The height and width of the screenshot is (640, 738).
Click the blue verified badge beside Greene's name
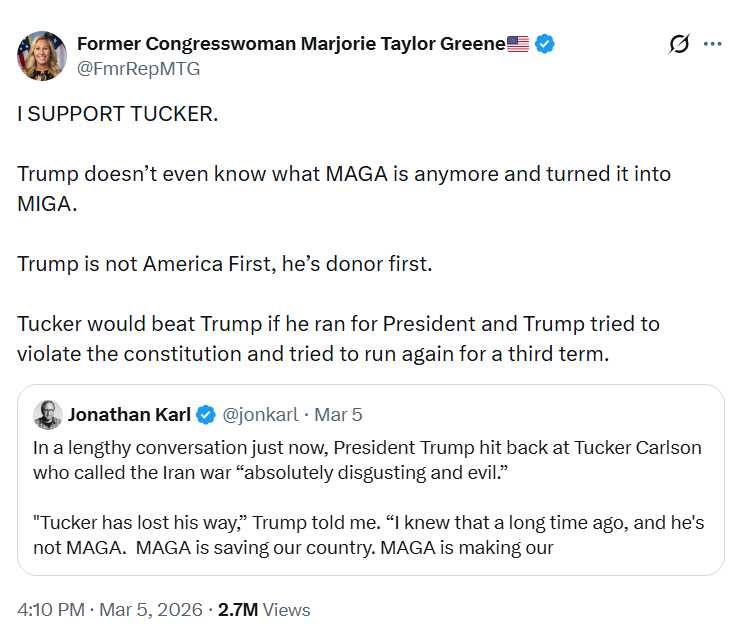click(x=545, y=44)
